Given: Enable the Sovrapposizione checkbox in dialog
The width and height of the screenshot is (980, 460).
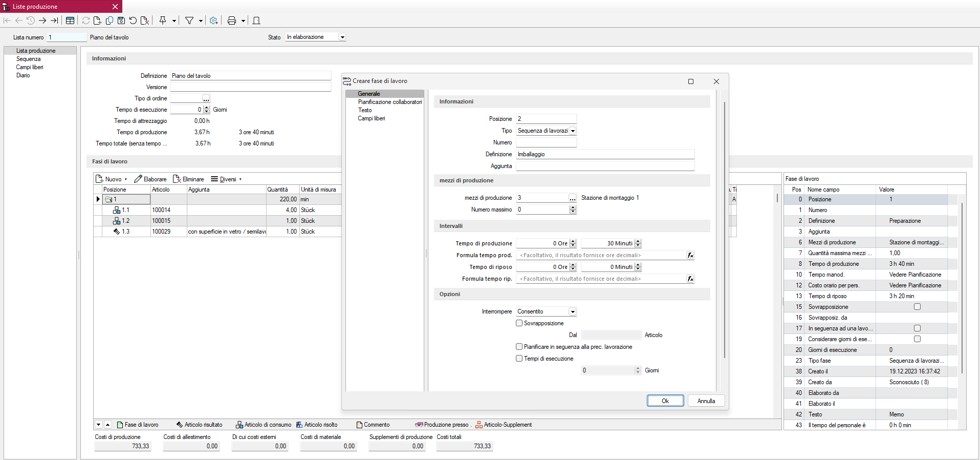Looking at the screenshot, I should [x=519, y=323].
